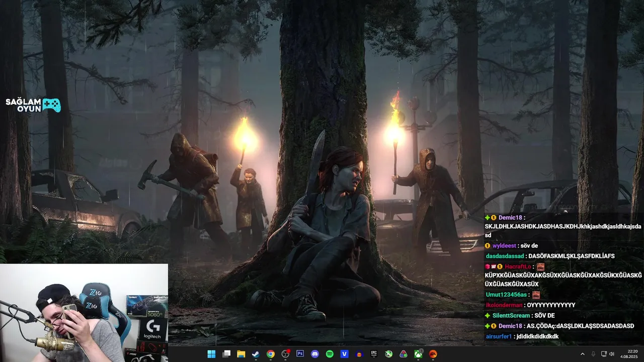Screen dimensions: 644x362
Task: Open network settings from the tray icon
Action: (x=604, y=354)
